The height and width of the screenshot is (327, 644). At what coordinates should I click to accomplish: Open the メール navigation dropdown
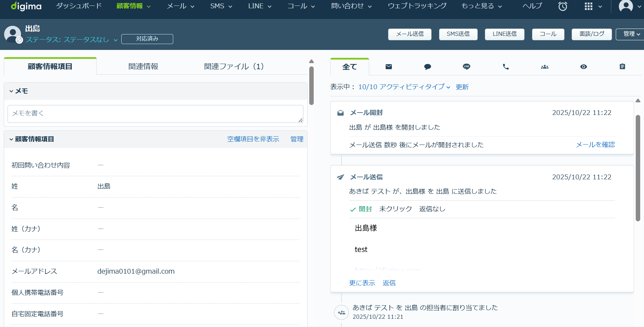click(180, 6)
